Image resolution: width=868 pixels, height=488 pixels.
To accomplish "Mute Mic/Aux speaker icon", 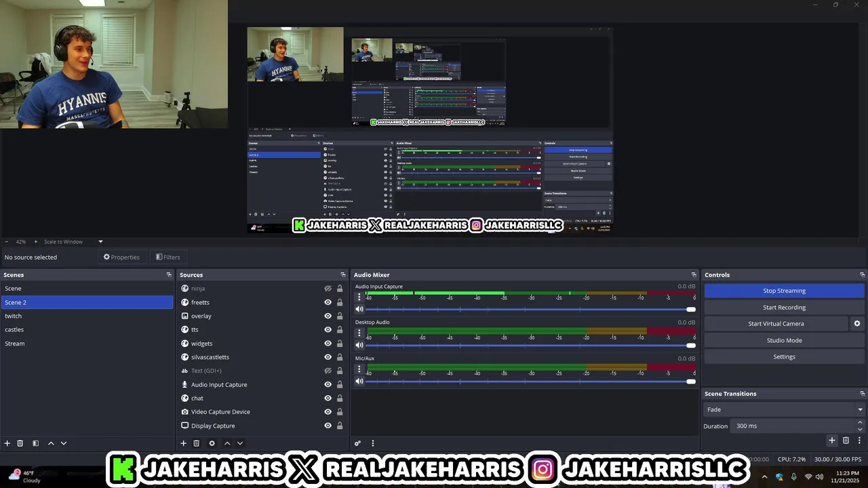I will (359, 381).
